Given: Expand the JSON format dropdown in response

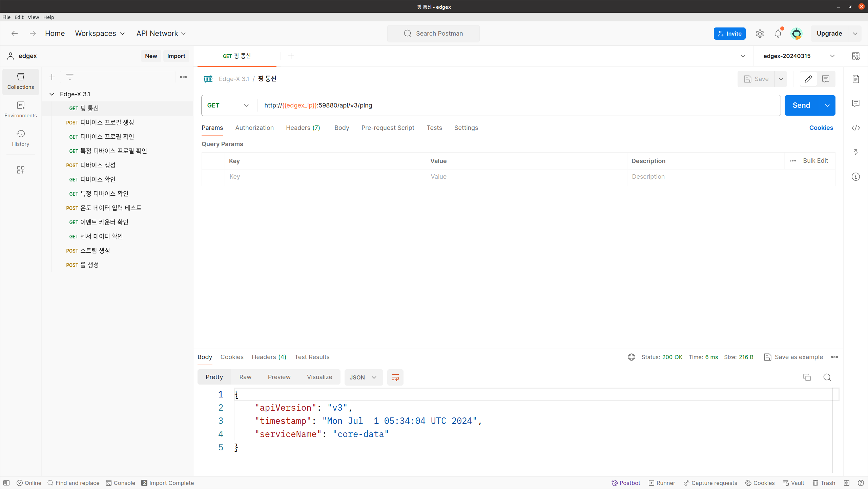Looking at the screenshot, I should point(363,377).
